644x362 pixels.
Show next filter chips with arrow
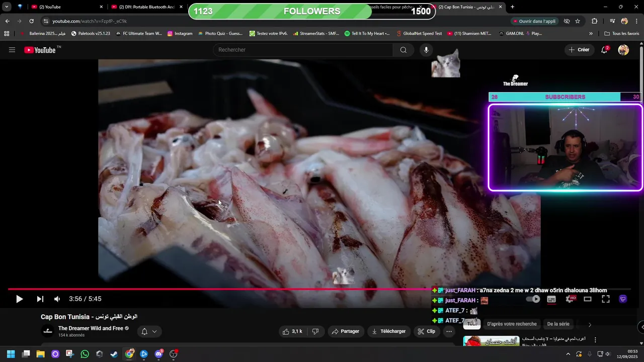click(x=590, y=324)
